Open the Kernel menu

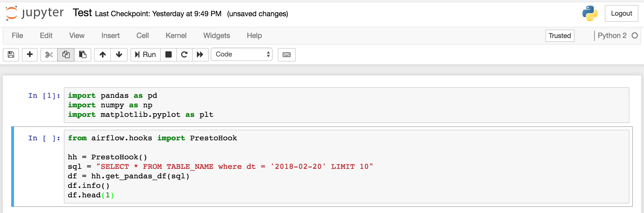point(176,35)
